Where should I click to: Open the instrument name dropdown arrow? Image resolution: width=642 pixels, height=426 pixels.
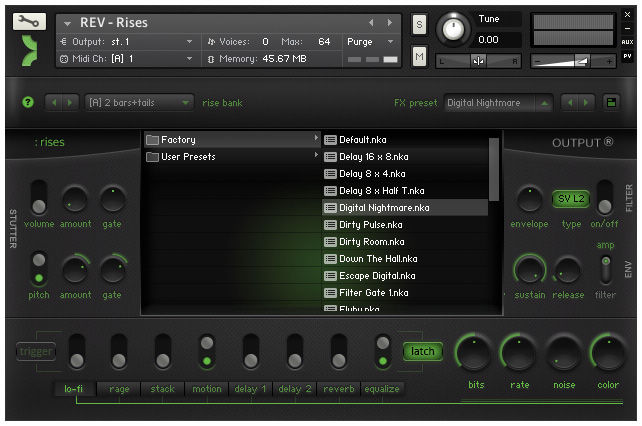tap(68, 24)
